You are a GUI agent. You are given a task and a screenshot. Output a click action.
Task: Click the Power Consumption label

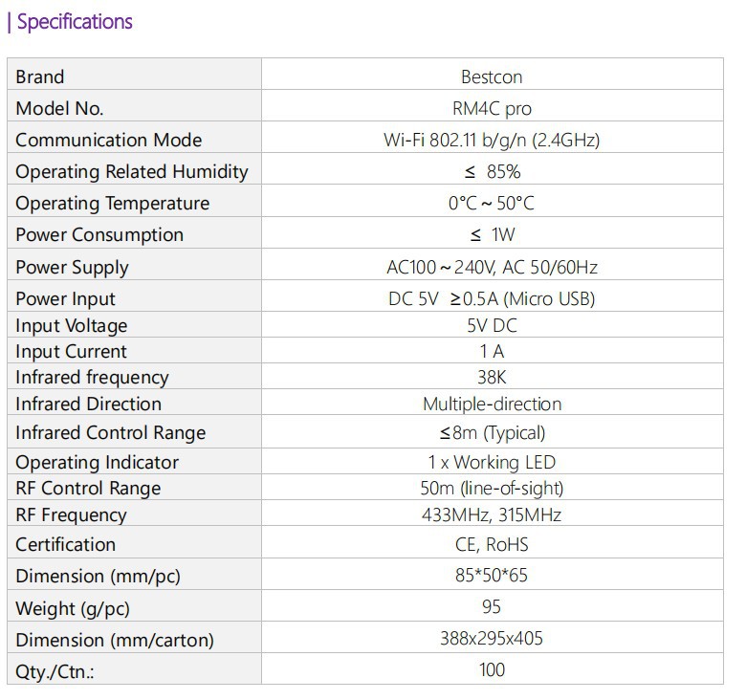99,234
